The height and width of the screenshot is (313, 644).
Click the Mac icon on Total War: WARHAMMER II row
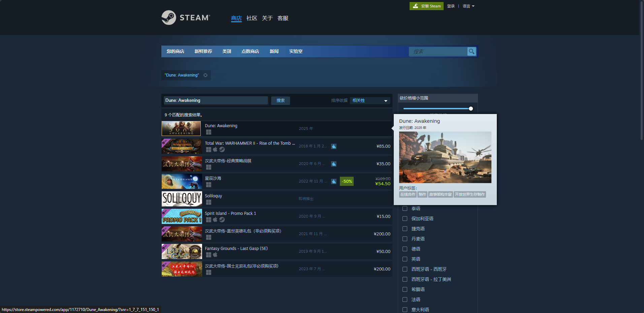click(215, 149)
